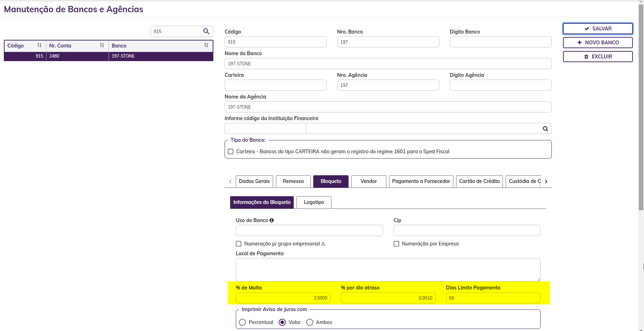
Task: Enable the Carteira bank type checkbox
Action: [x=230, y=152]
